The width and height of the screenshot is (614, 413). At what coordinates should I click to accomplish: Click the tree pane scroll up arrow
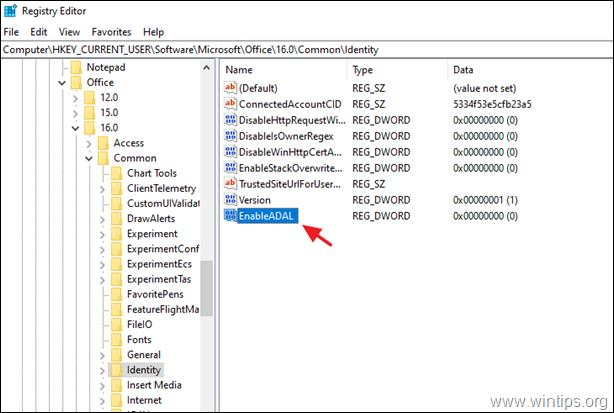(x=206, y=68)
